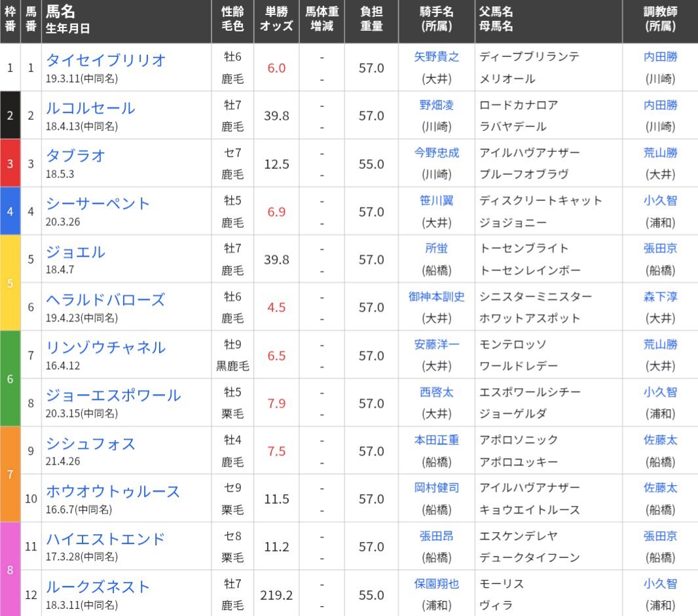Image resolution: width=698 pixels, height=616 pixels.
Task: Click odds value 6.0
Action: point(276,68)
